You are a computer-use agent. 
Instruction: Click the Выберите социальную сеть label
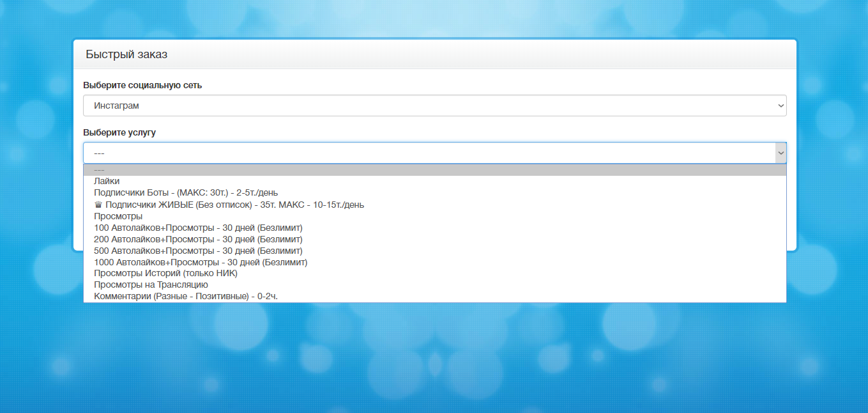(142, 85)
